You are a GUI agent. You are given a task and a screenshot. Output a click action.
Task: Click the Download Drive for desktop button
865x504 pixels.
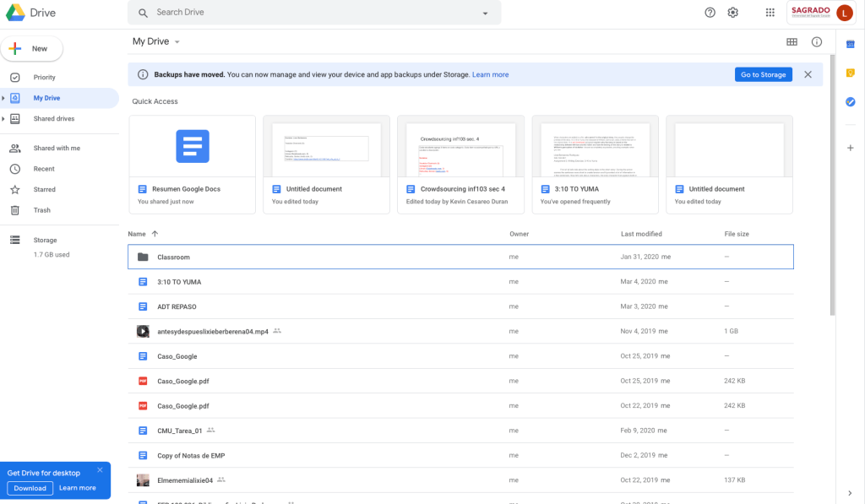[x=30, y=488]
